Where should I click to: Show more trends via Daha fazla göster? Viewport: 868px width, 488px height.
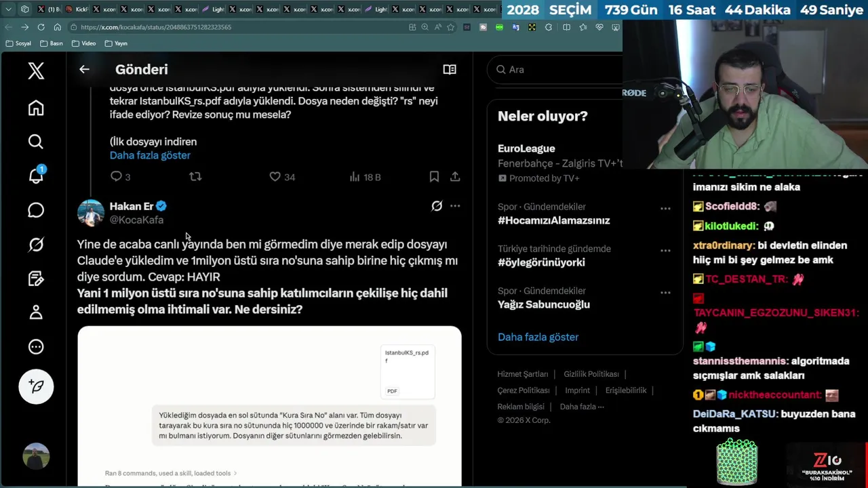coord(538,337)
